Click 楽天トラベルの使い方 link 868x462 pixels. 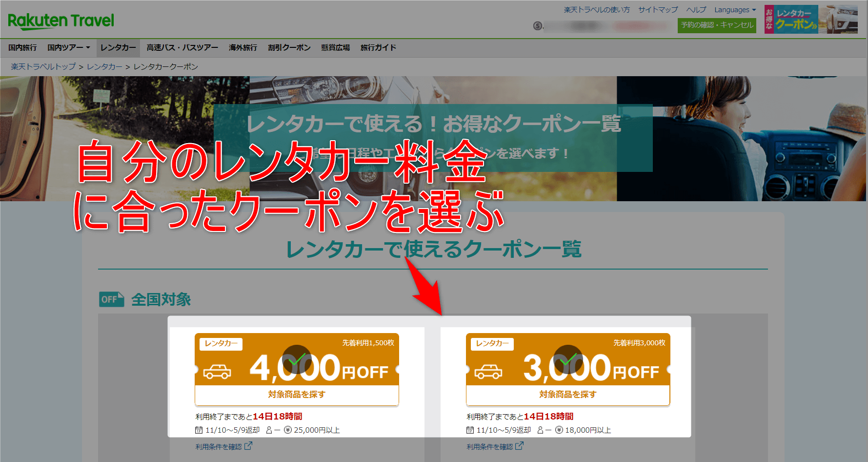[596, 10]
